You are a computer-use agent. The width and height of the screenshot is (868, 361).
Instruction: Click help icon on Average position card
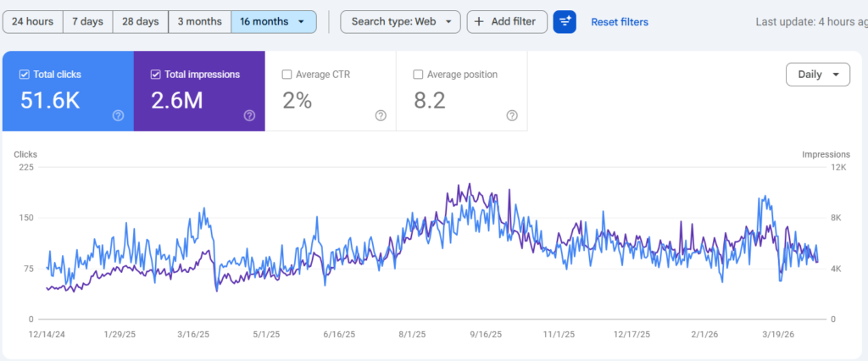(512, 116)
